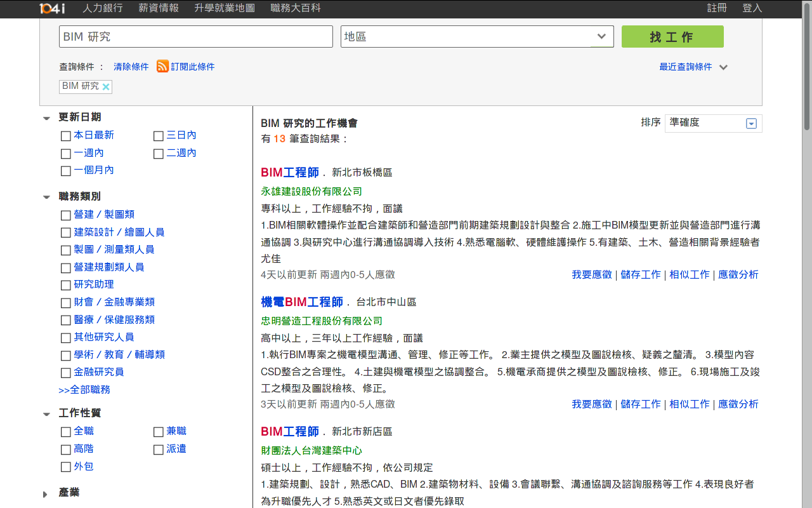
Task: Check the 高階 checkbox
Action: (x=66, y=450)
